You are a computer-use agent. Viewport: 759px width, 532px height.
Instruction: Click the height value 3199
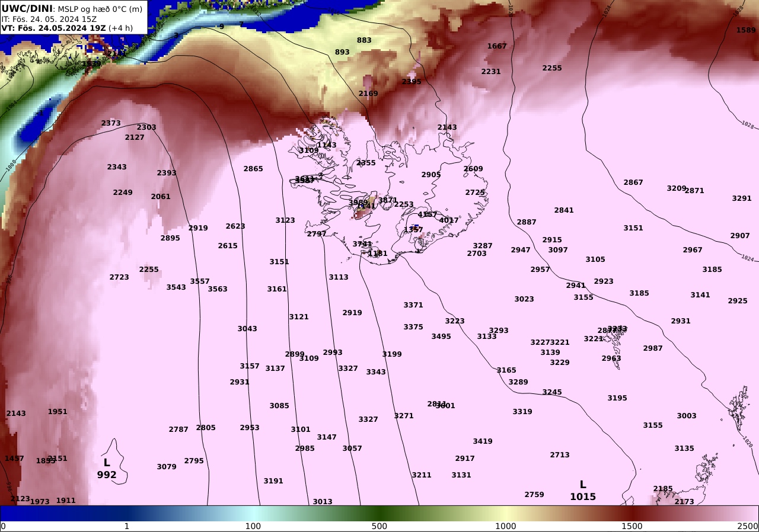click(392, 354)
